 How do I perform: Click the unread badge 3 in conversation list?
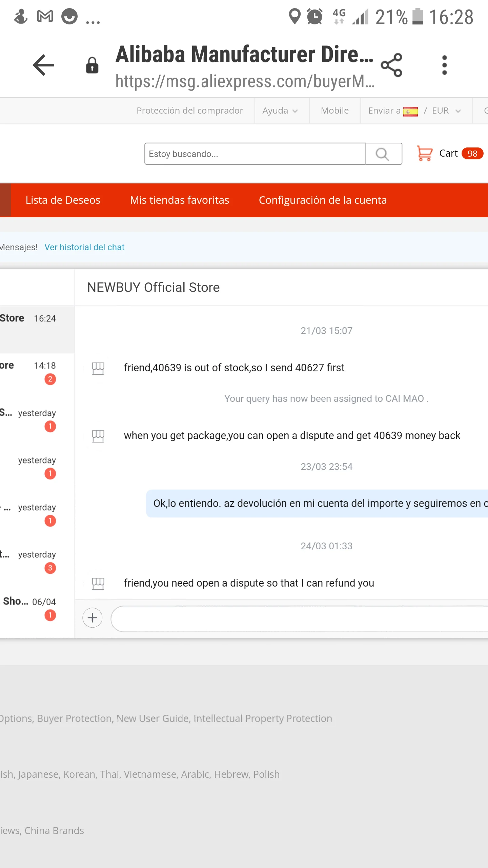click(x=50, y=568)
